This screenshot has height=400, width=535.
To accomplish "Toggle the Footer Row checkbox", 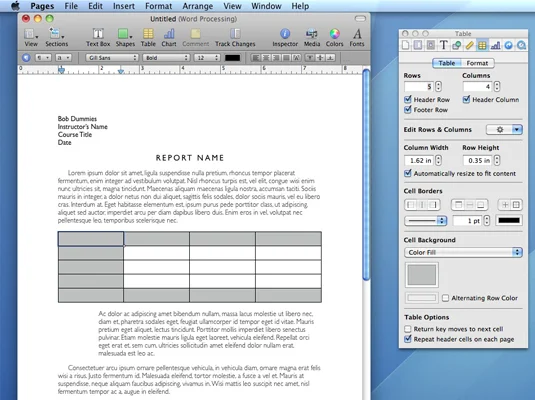I will pos(408,110).
